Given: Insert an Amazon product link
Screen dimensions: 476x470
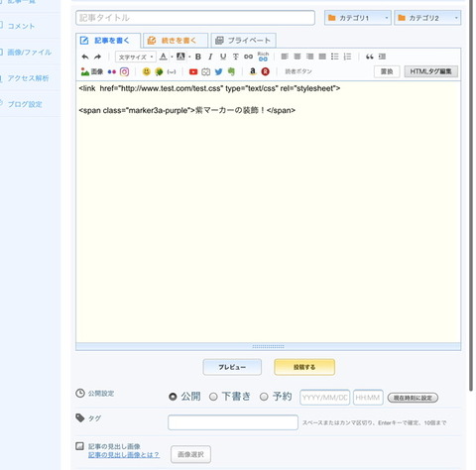Looking at the screenshot, I should click(x=253, y=71).
